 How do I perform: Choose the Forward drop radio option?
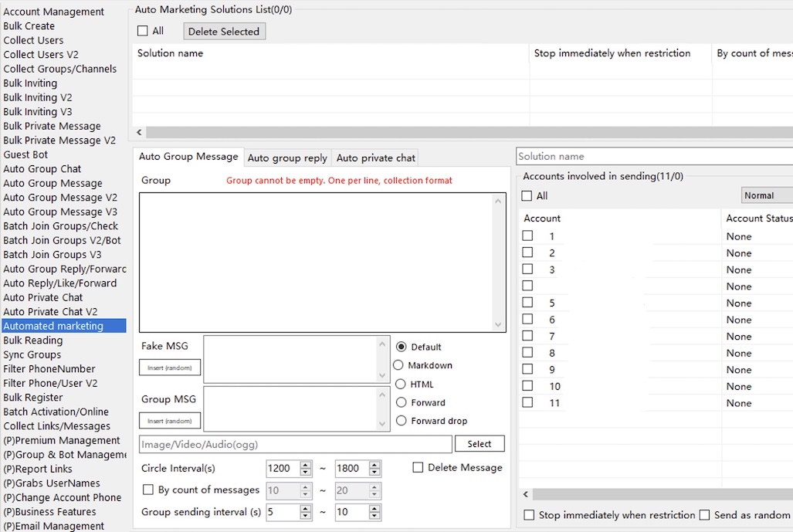[x=401, y=421]
